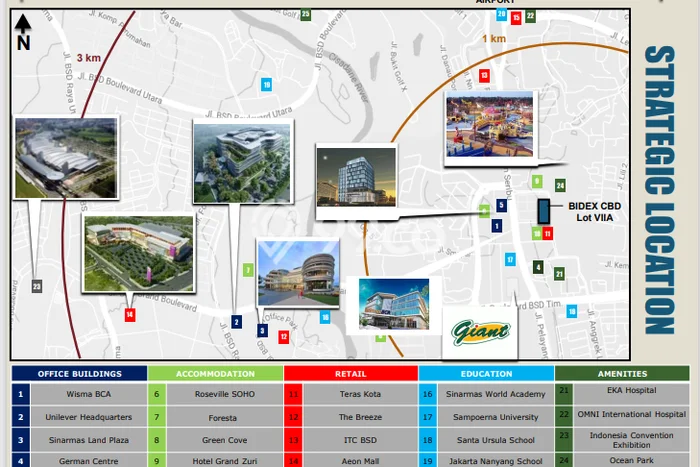Select blue map marker 17
Screen dimensions: 700x467
tap(510, 259)
